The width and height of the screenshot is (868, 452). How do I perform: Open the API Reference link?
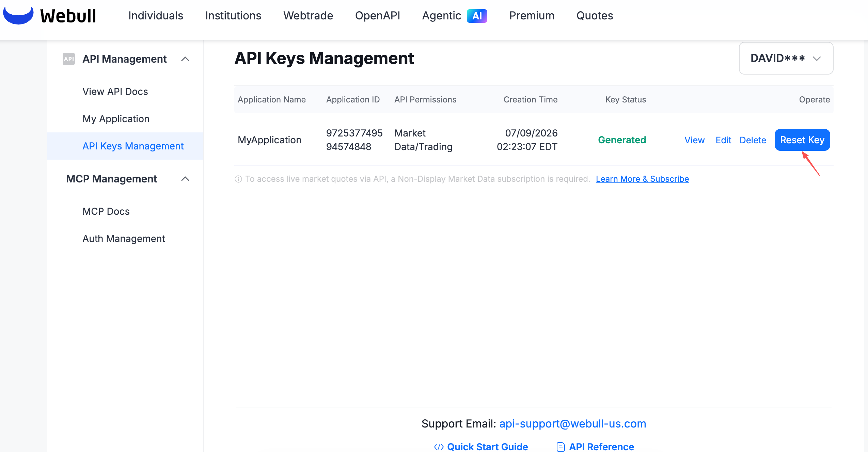601,447
